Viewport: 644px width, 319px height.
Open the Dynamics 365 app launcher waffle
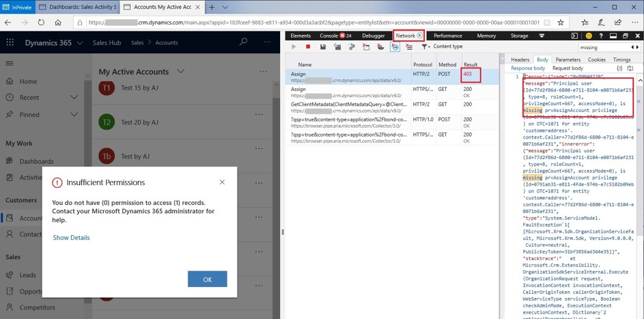(x=10, y=42)
